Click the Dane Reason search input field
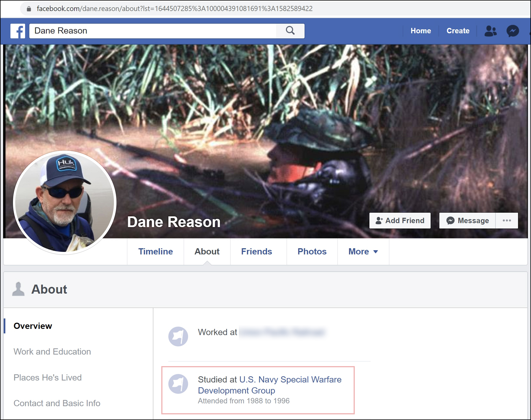The image size is (531, 420). point(152,31)
